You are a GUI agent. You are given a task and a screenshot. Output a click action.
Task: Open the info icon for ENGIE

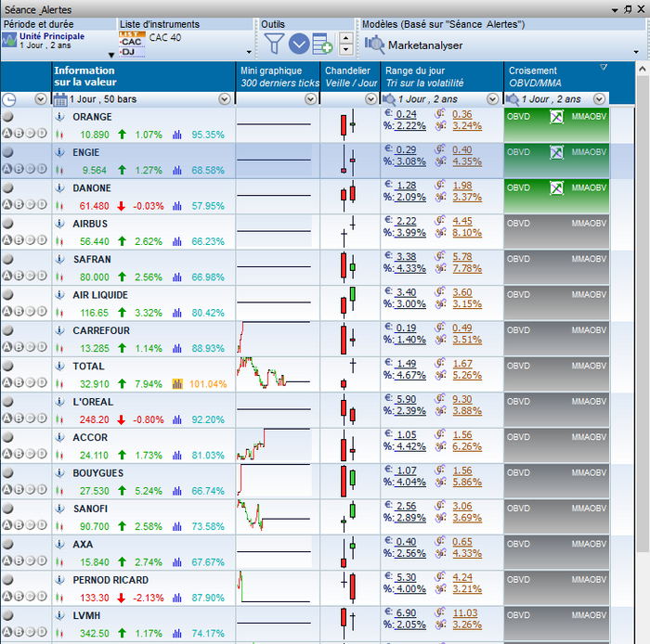(x=60, y=153)
